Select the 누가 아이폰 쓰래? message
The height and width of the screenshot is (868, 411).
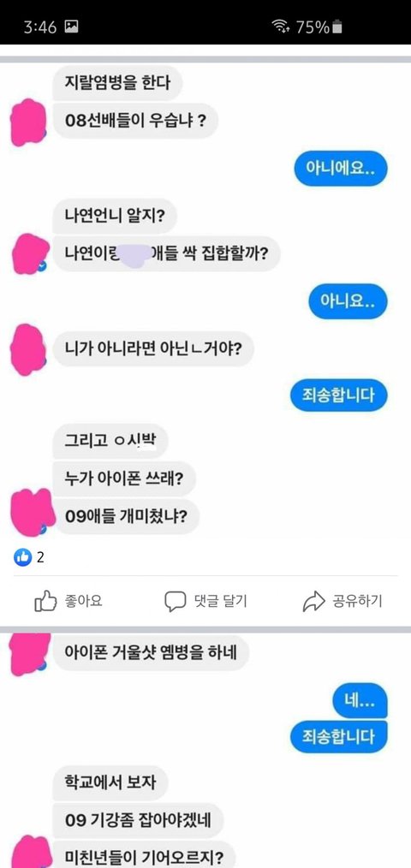[125, 479]
